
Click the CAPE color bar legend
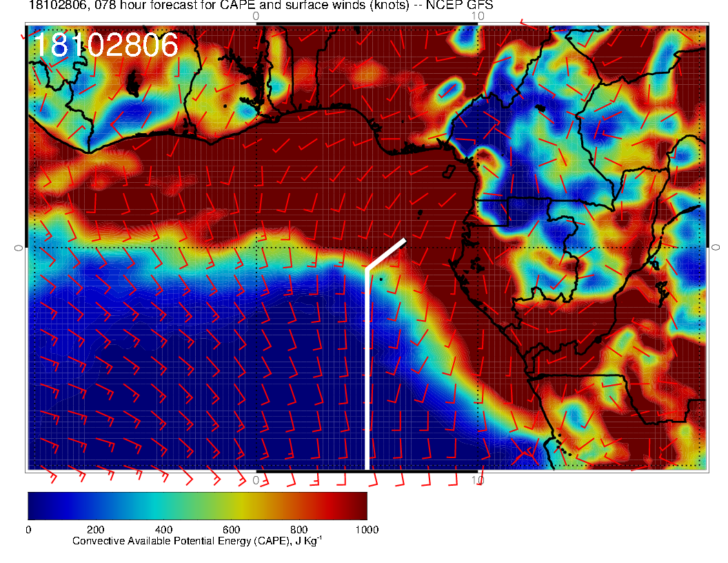[197, 506]
